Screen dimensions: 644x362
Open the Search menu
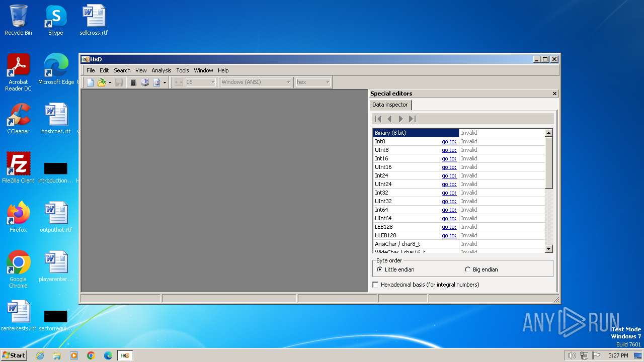coord(122,70)
